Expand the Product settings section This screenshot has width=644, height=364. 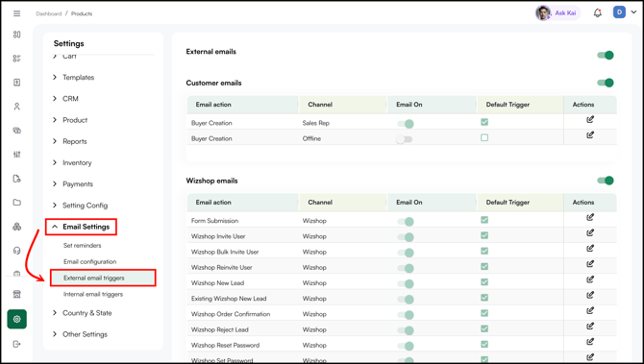(x=70, y=120)
